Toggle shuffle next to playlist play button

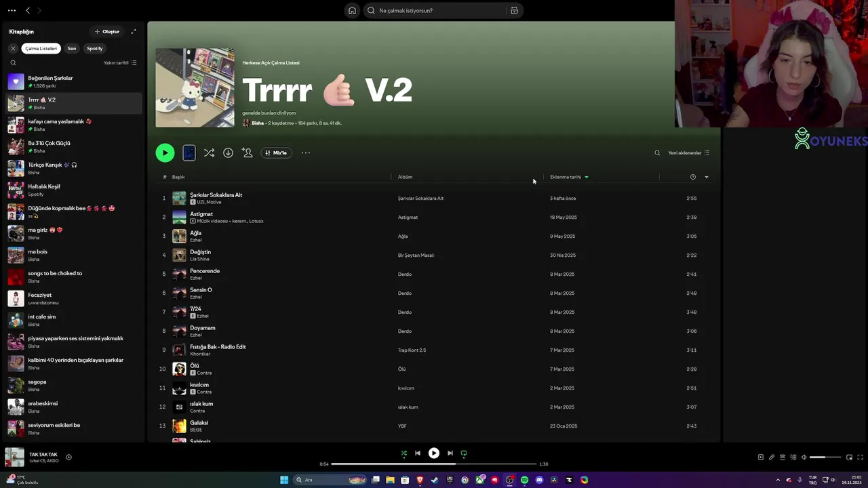pyautogui.click(x=209, y=152)
